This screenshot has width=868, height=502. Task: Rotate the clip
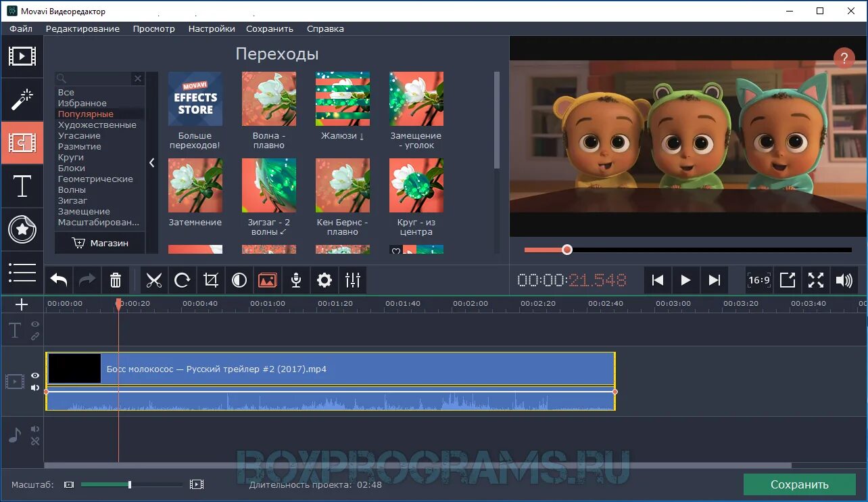click(x=183, y=280)
